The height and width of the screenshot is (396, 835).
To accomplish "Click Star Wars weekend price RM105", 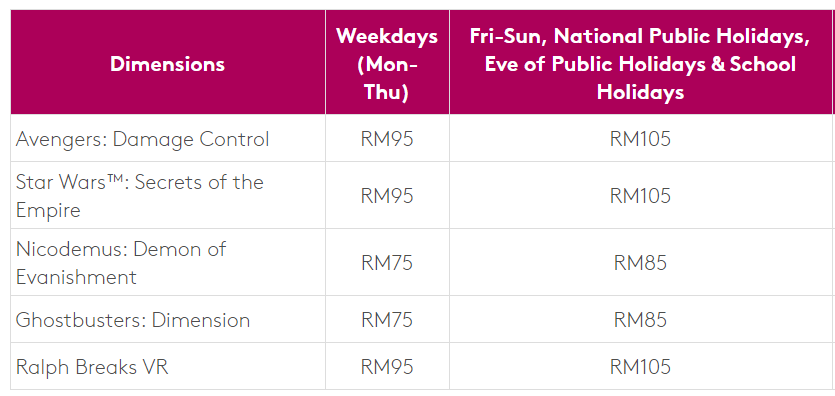I will point(641,196).
